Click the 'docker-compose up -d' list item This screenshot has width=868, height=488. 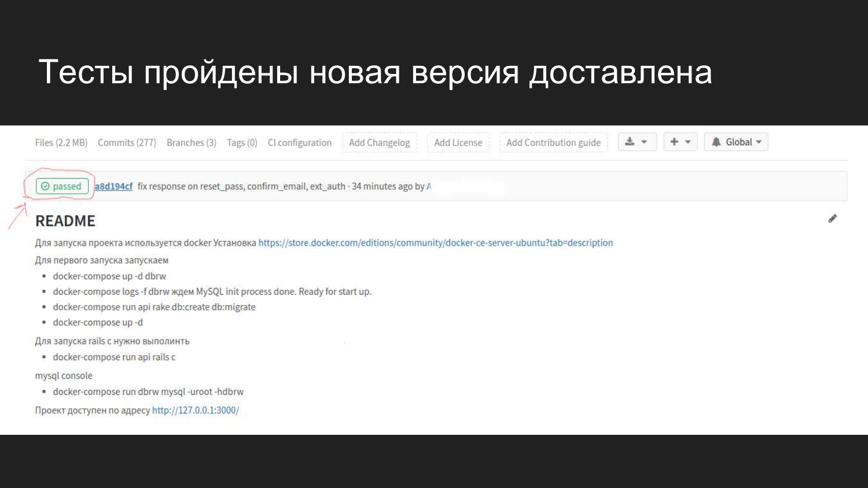(98, 323)
